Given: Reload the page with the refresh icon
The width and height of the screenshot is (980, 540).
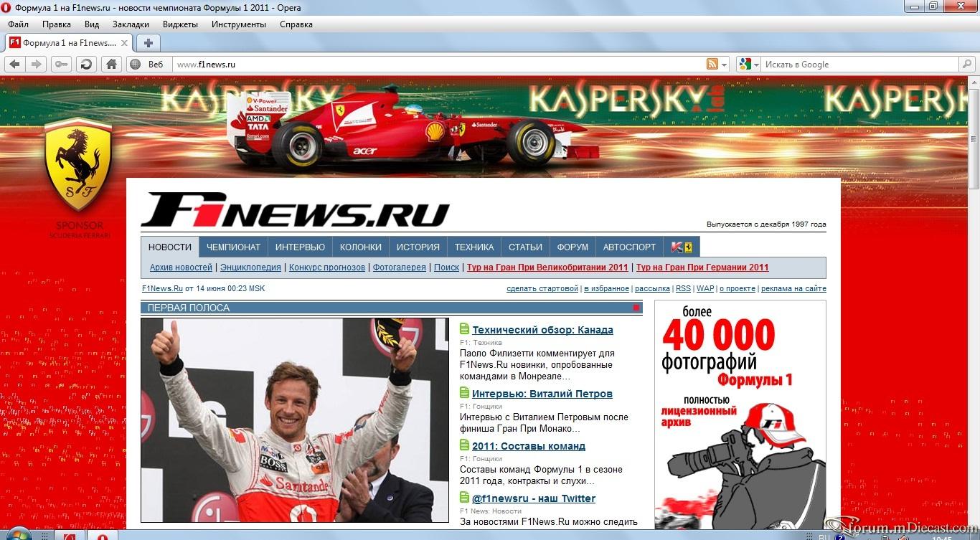Looking at the screenshot, I should pos(86,64).
